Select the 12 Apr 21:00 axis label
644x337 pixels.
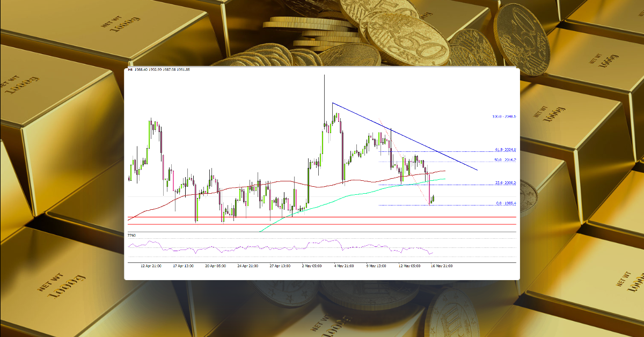click(x=152, y=264)
